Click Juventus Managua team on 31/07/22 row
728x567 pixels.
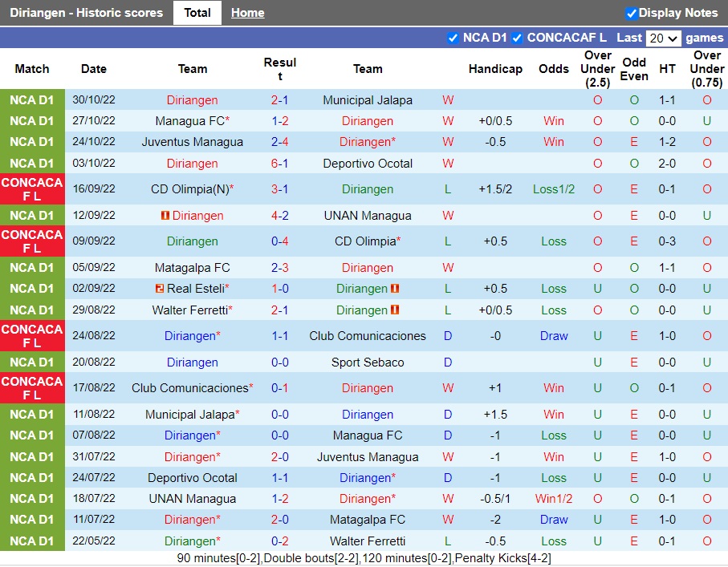[368, 457]
